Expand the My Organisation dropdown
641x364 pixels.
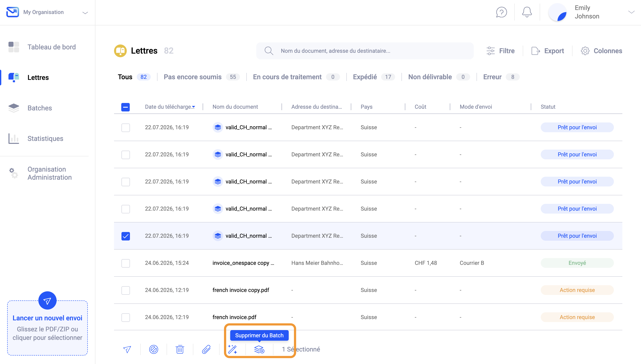tap(85, 13)
